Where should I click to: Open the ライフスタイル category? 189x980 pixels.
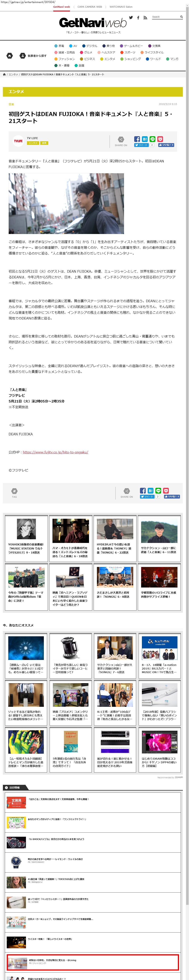pos(152,52)
